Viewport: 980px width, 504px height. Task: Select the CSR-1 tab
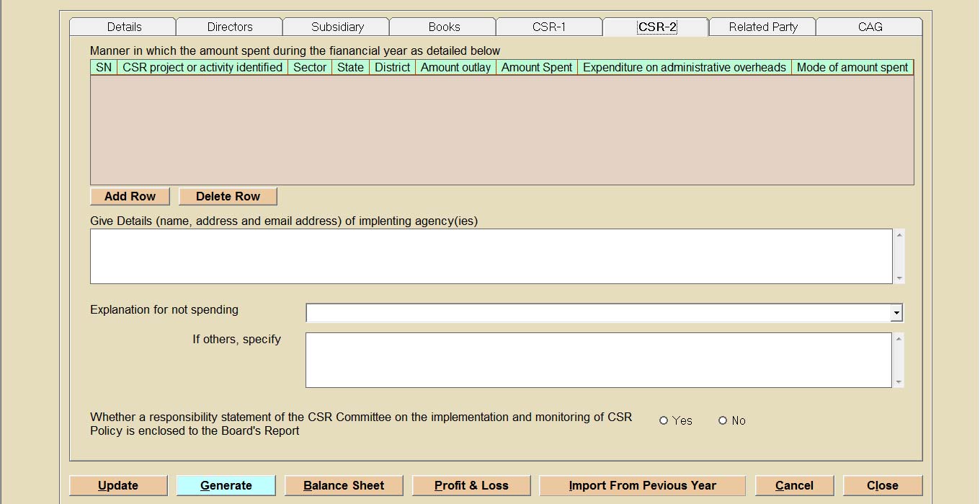549,27
